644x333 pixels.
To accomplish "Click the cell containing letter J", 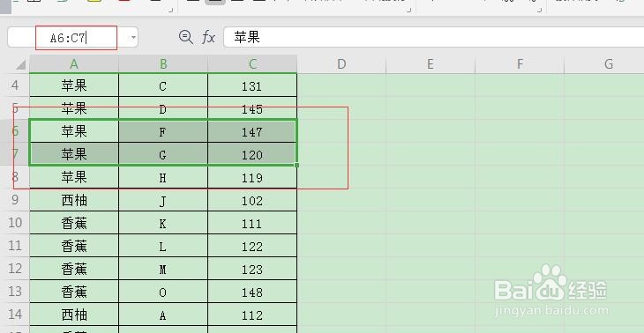I will [163, 200].
